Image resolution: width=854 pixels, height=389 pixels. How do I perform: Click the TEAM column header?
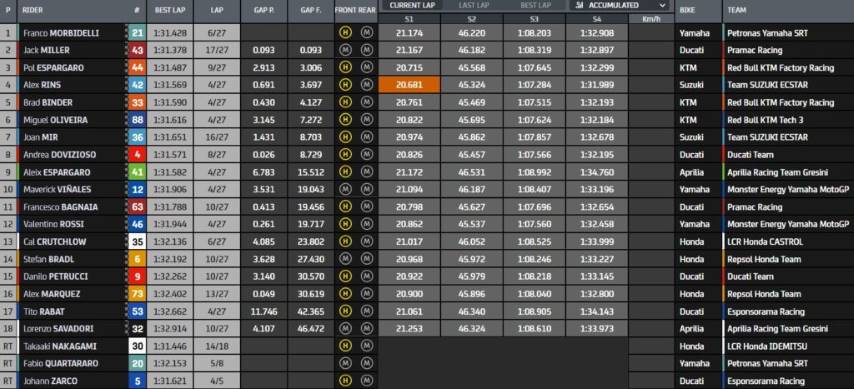coord(736,10)
